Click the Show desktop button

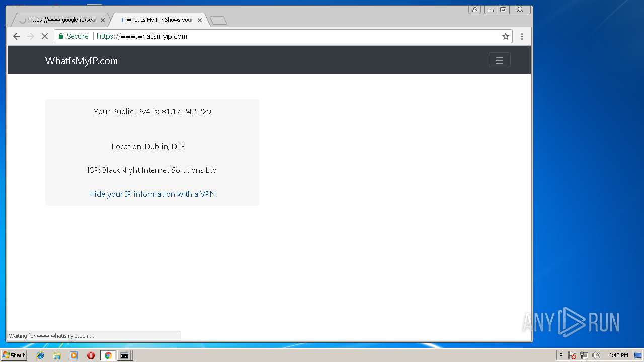pos(638,355)
